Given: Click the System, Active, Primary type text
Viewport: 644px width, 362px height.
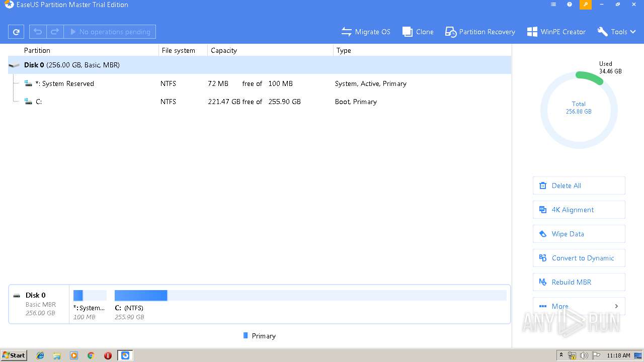Looking at the screenshot, I should pos(371,83).
